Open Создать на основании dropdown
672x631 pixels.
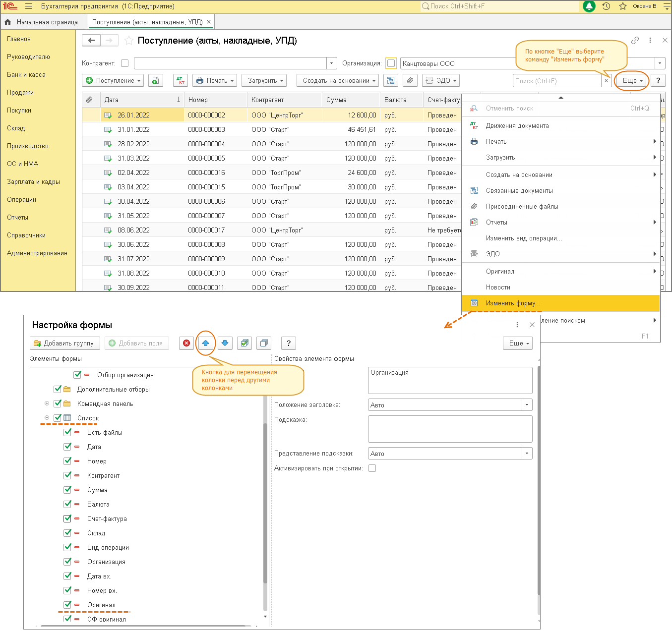tap(338, 81)
